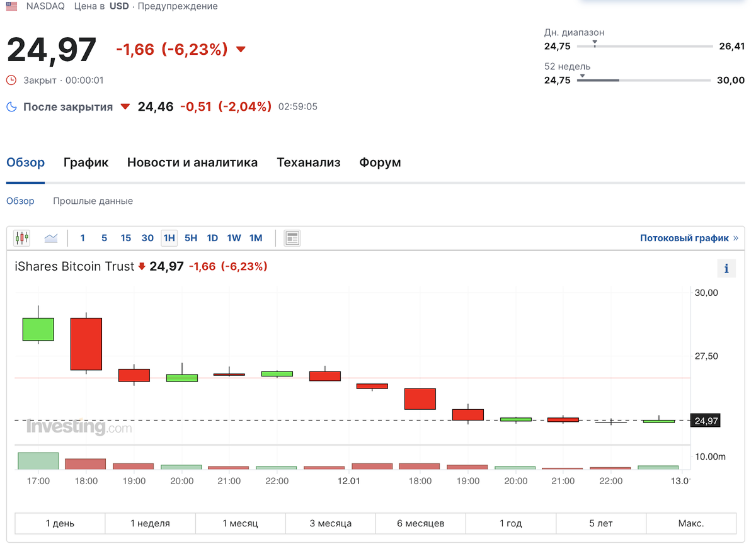756x549 pixels.
Task: Open the Обзор main tab
Action: tap(26, 162)
